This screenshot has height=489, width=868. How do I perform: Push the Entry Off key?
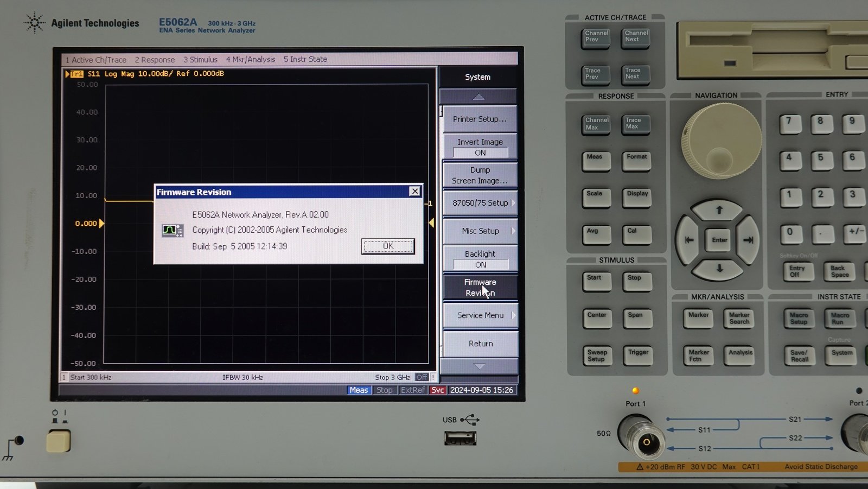[797, 271]
